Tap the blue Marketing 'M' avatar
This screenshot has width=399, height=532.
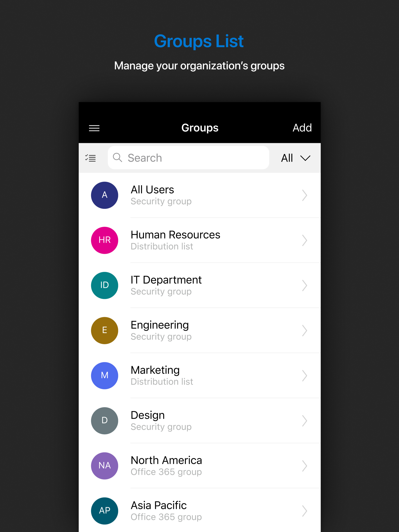(104, 375)
